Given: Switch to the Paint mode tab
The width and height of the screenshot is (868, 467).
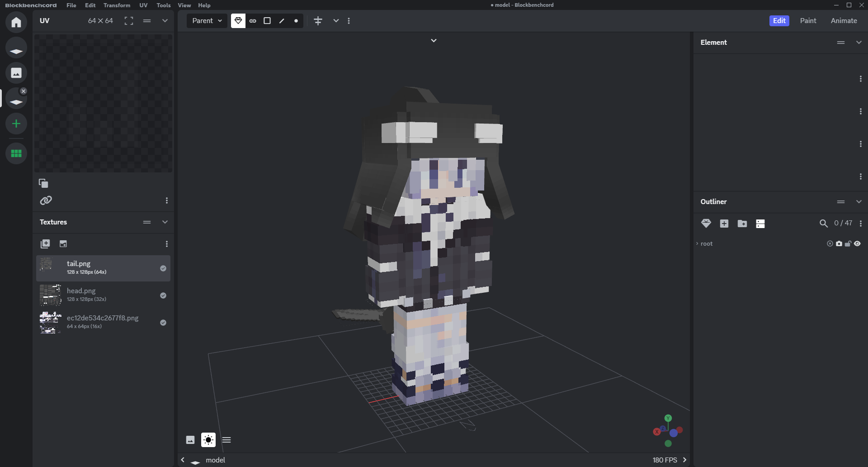Looking at the screenshot, I should [808, 21].
